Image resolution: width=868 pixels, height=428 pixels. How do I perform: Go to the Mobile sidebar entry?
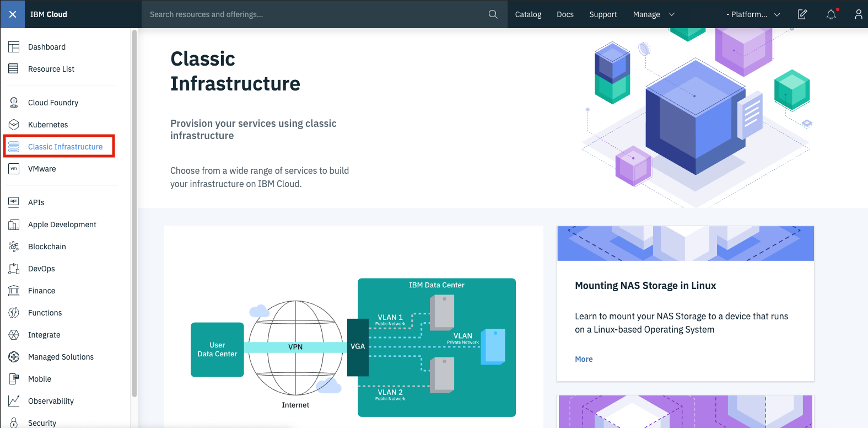click(x=40, y=379)
